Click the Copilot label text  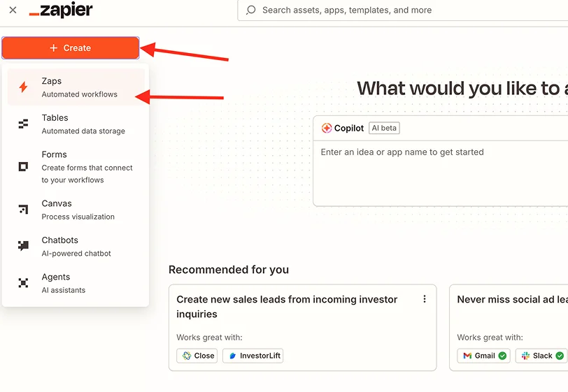(349, 128)
